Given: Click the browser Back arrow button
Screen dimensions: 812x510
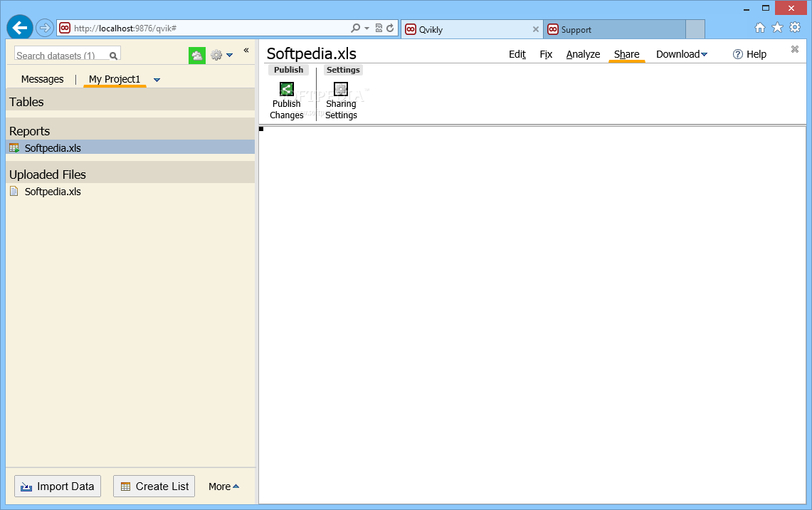Looking at the screenshot, I should [x=20, y=28].
